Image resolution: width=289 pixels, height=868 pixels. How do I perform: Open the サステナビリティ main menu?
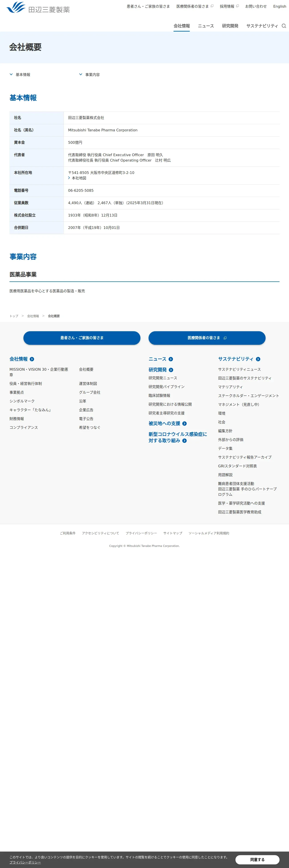262,26
